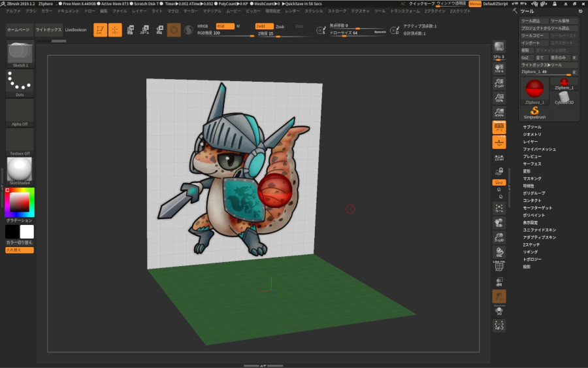
Task: Expand the ポリグループ subpalette
Action: 534,193
